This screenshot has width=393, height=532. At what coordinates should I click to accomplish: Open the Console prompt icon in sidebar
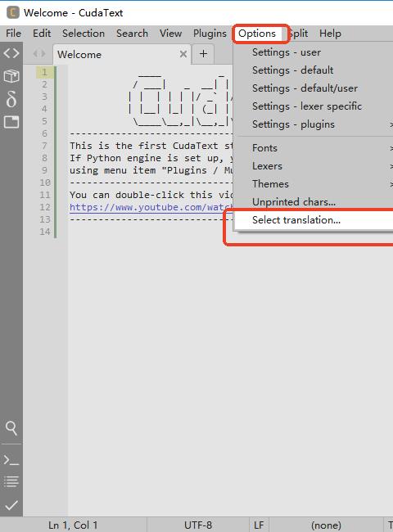(11, 461)
